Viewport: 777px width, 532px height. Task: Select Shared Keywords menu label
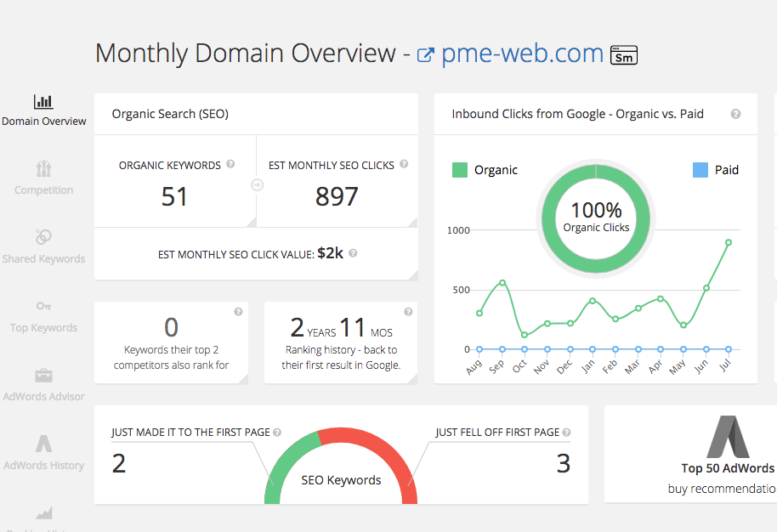coord(43,259)
